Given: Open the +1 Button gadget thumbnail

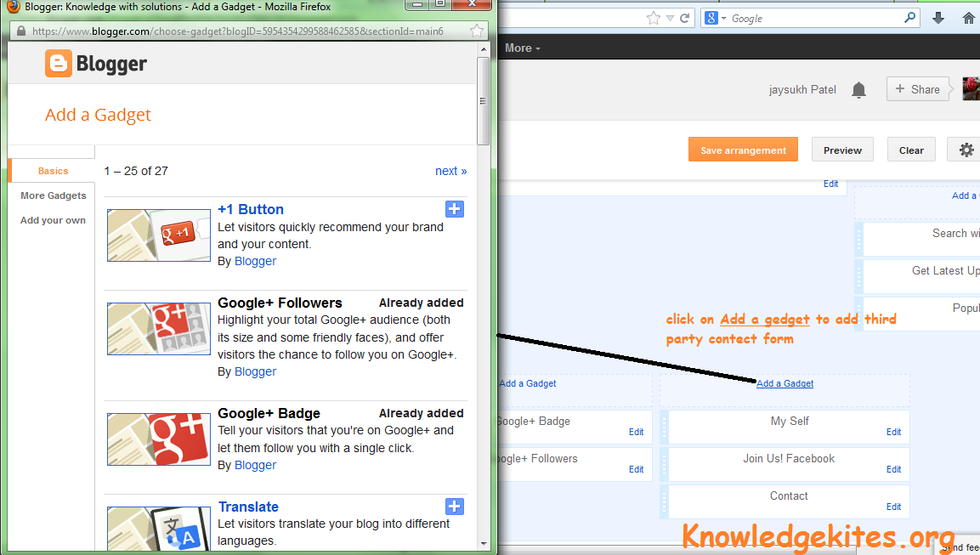Looking at the screenshot, I should click(159, 235).
